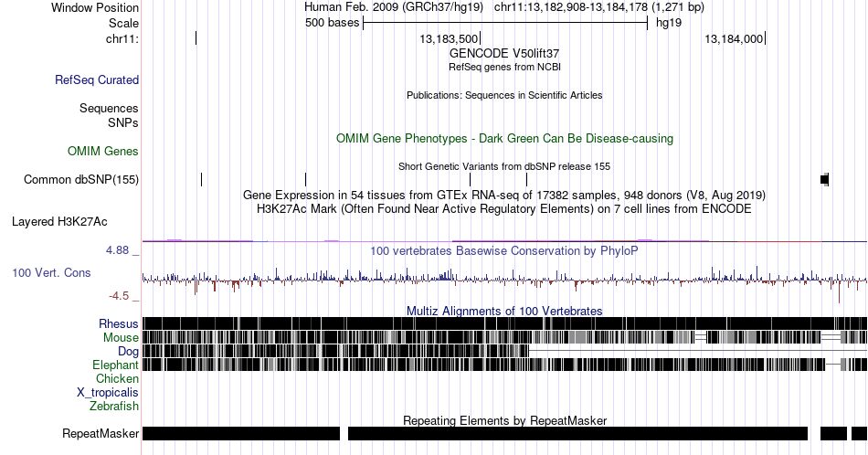
Task: Click the Mouse alignment row label
Action: [121, 338]
